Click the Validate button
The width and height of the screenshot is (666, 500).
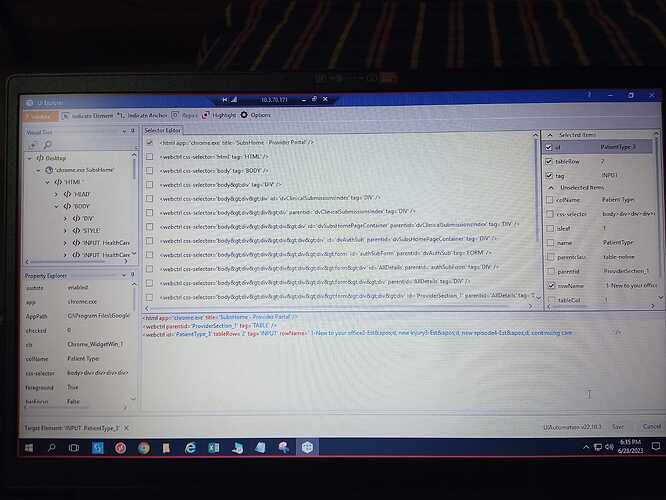tap(40, 116)
